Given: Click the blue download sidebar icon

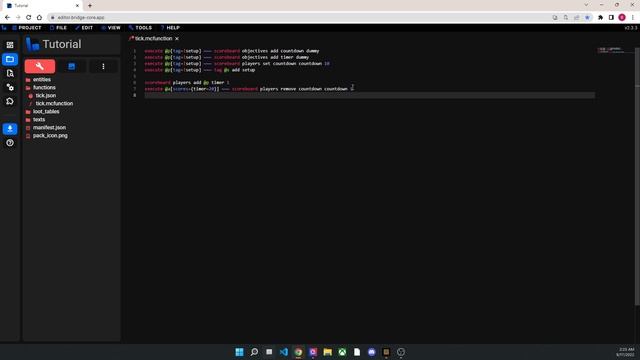Looking at the screenshot, I should (10, 129).
